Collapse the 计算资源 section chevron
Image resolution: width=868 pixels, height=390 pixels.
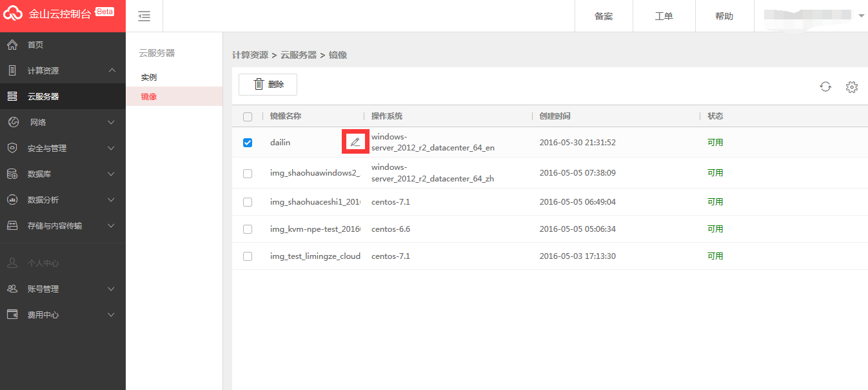click(112, 70)
